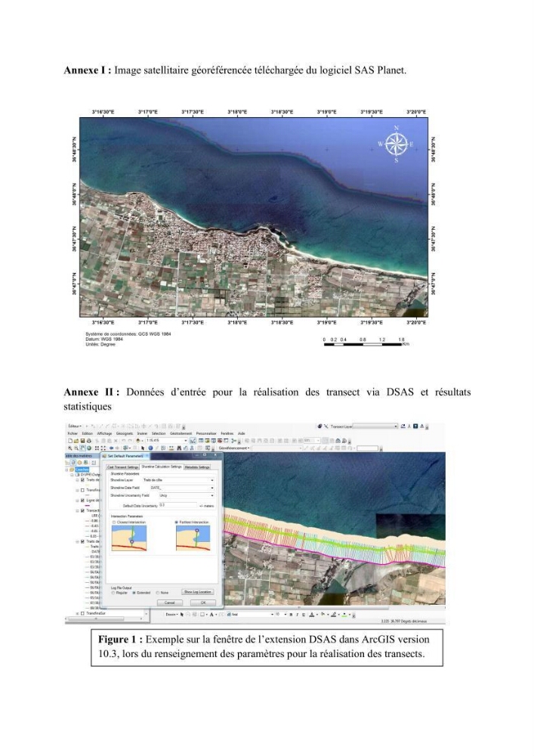Click List By Drawing Order icon
The width and height of the screenshot is (534, 756).
[67, 463]
